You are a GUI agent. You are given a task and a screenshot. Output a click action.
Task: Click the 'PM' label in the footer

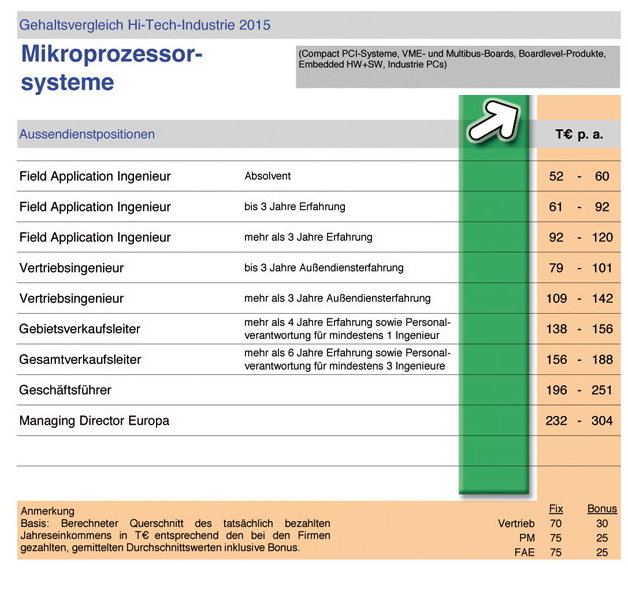(527, 538)
